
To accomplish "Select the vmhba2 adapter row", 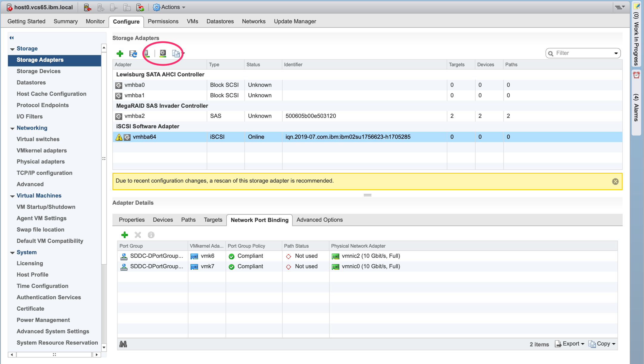I will [367, 116].
